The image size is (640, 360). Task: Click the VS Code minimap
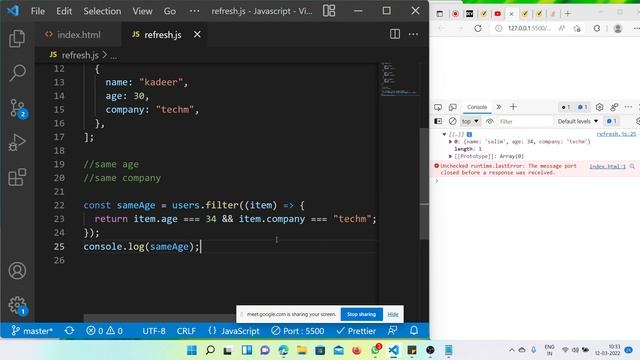399,80
